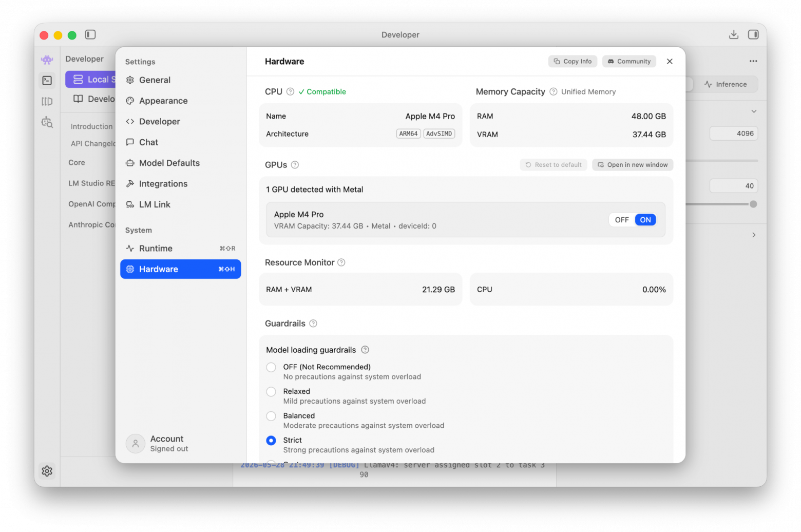Click the 4096 input field

pyautogui.click(x=734, y=134)
